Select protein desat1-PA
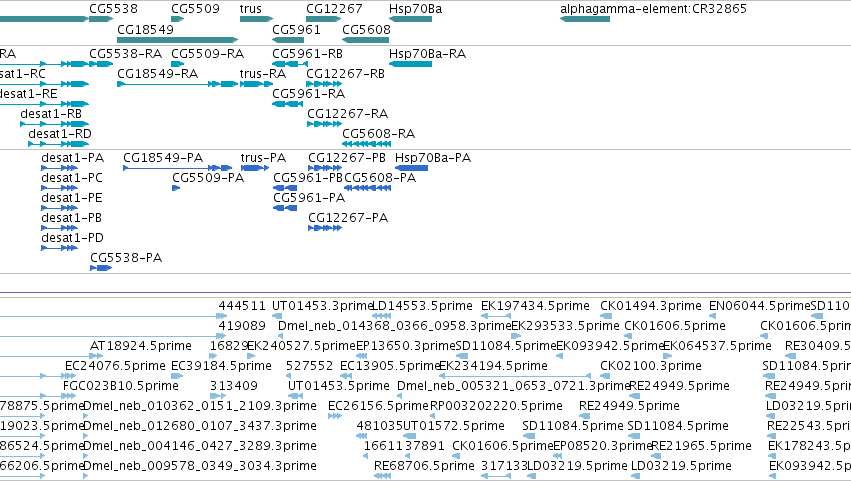 [73, 158]
